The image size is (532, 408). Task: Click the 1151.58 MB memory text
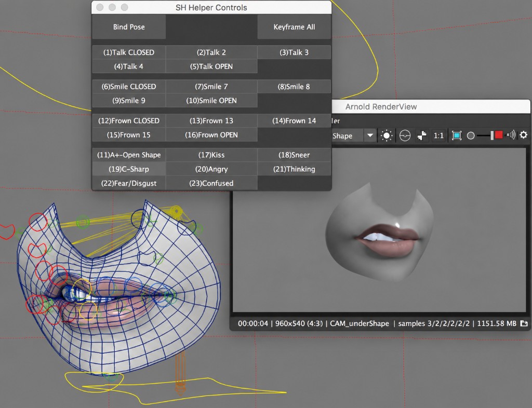click(497, 323)
